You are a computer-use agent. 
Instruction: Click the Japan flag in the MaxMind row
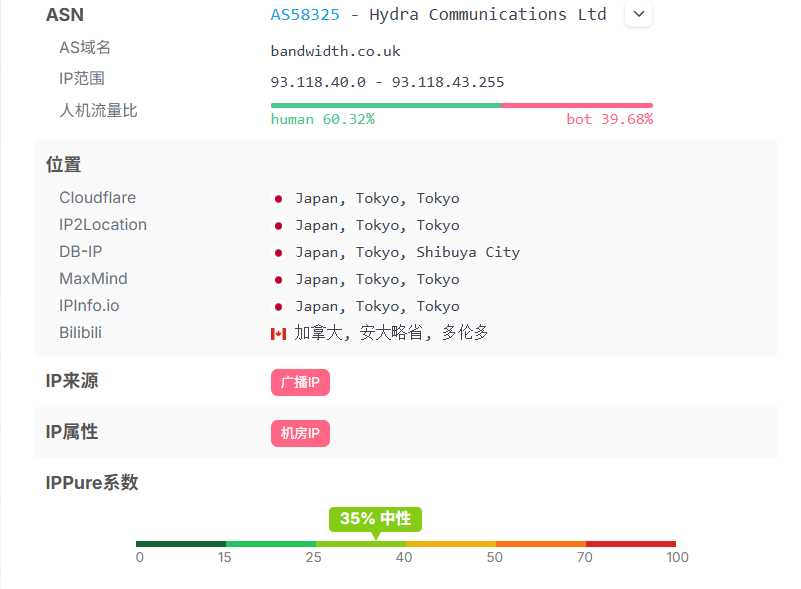(278, 280)
